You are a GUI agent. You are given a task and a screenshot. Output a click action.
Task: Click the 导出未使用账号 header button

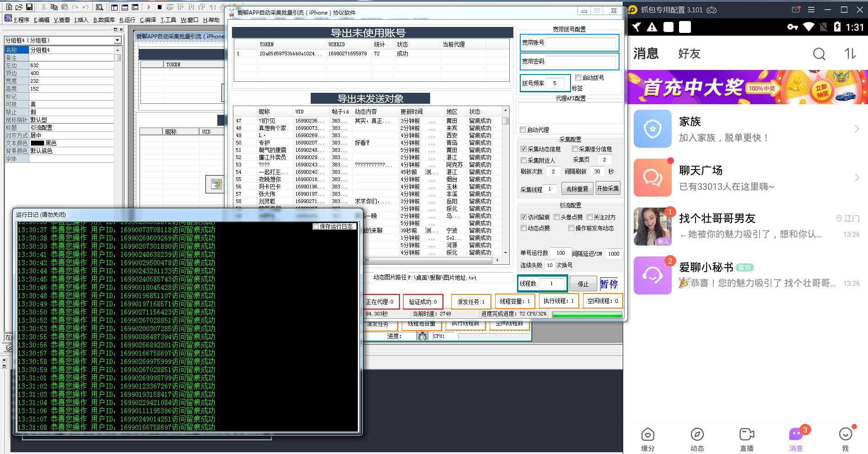[372, 32]
